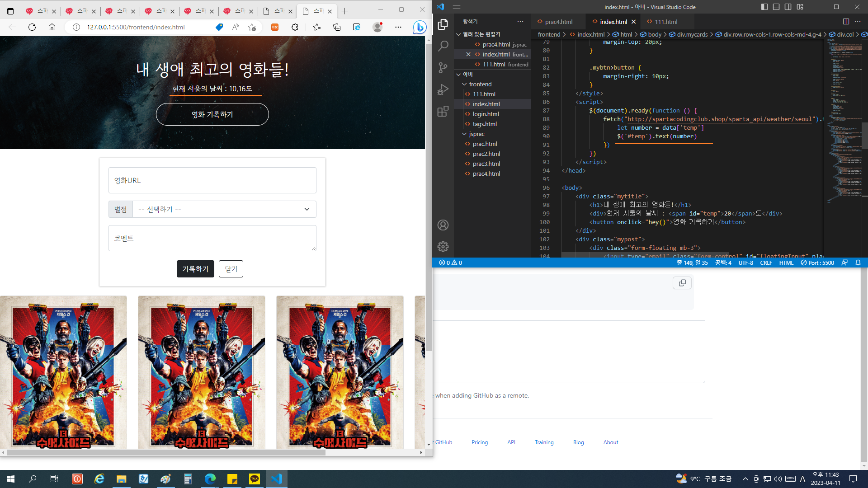Open KakaoTalk from the taskbar
Screen dimensions: 868x488
tap(255, 479)
